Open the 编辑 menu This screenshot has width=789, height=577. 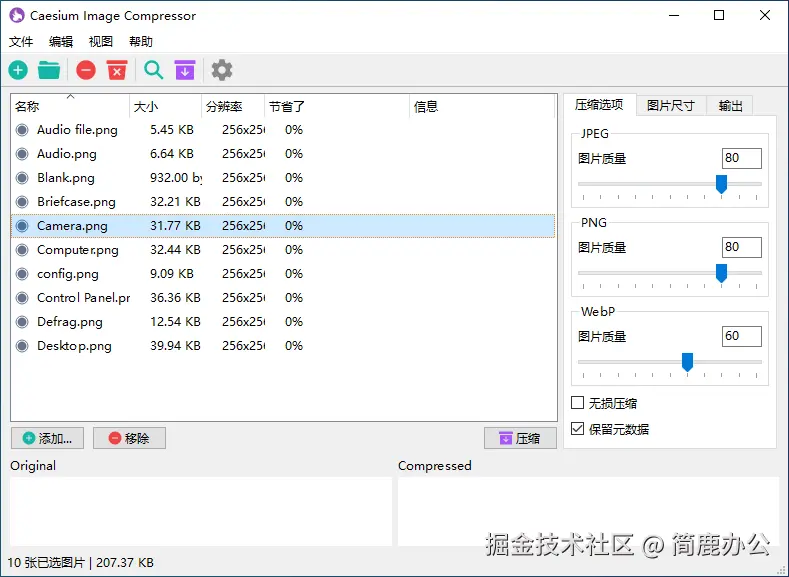click(x=61, y=41)
